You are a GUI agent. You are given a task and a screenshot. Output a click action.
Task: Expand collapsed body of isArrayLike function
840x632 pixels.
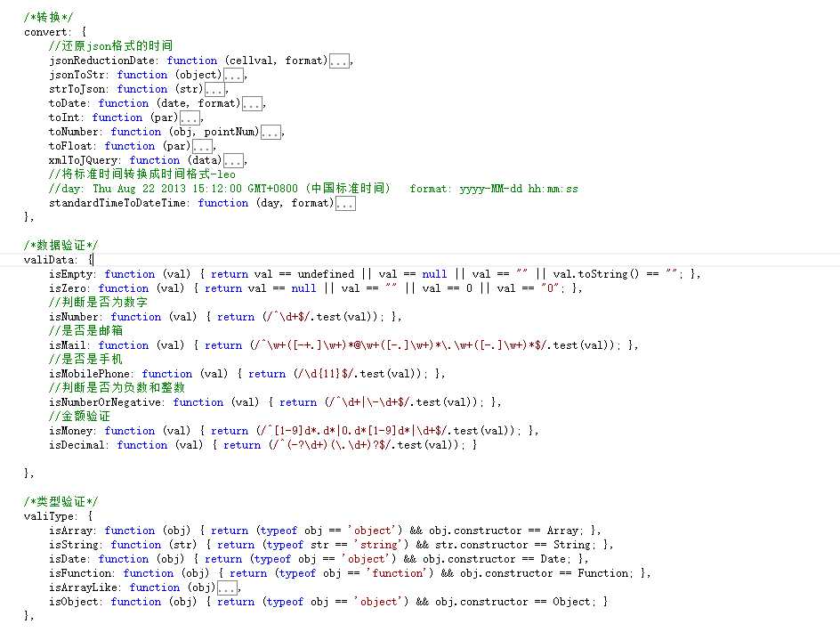pos(227,588)
